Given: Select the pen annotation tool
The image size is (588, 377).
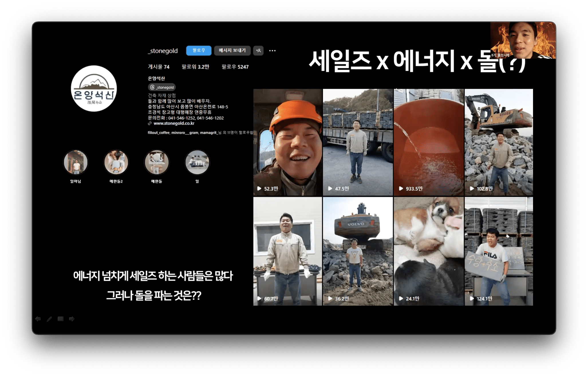Looking at the screenshot, I should (49, 319).
